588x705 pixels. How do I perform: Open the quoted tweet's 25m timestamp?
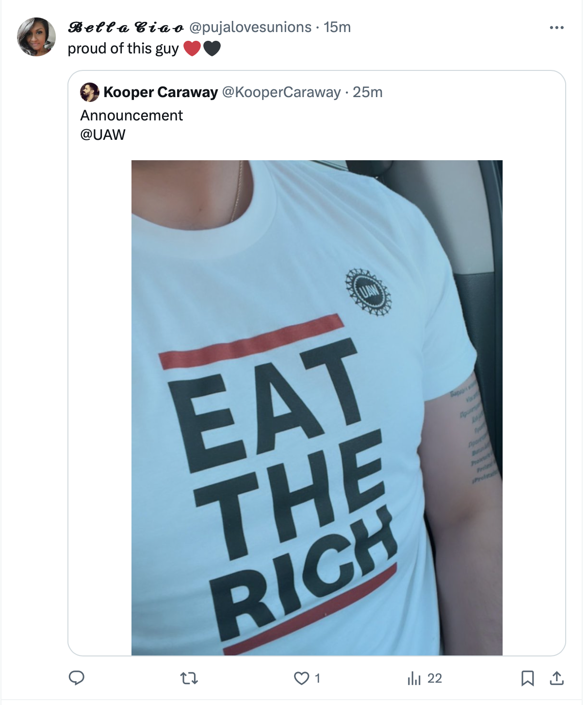(367, 92)
